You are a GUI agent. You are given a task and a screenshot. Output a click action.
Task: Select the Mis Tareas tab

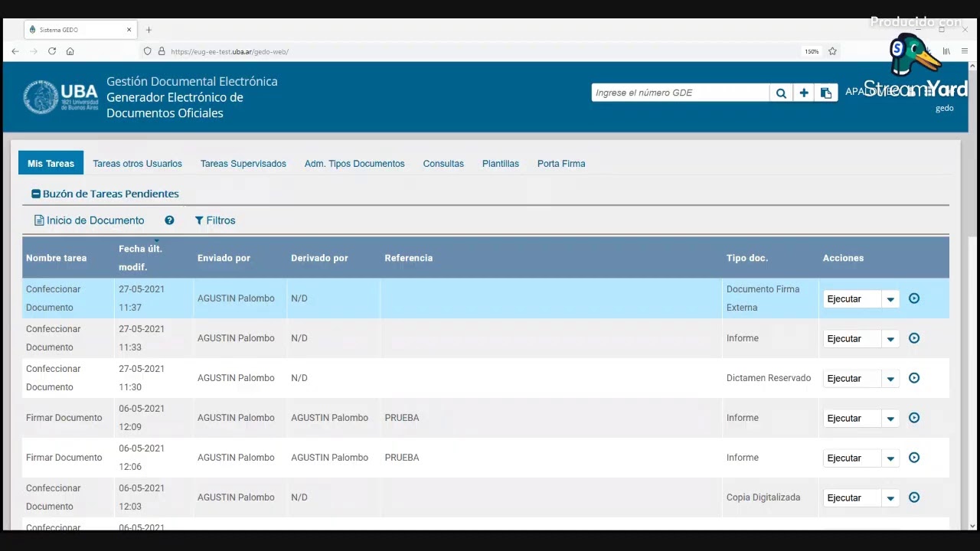[x=51, y=163]
